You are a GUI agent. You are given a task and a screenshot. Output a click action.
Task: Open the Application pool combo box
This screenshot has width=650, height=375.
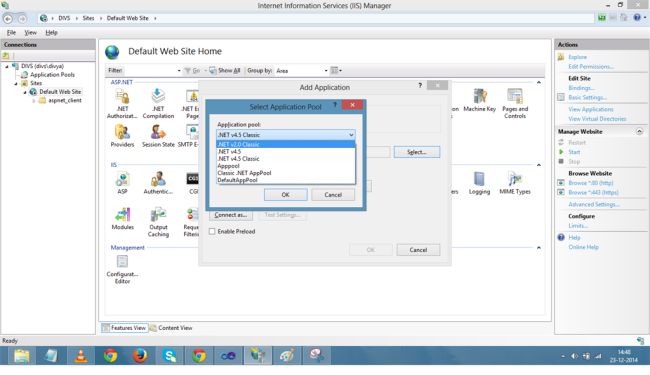(x=286, y=135)
